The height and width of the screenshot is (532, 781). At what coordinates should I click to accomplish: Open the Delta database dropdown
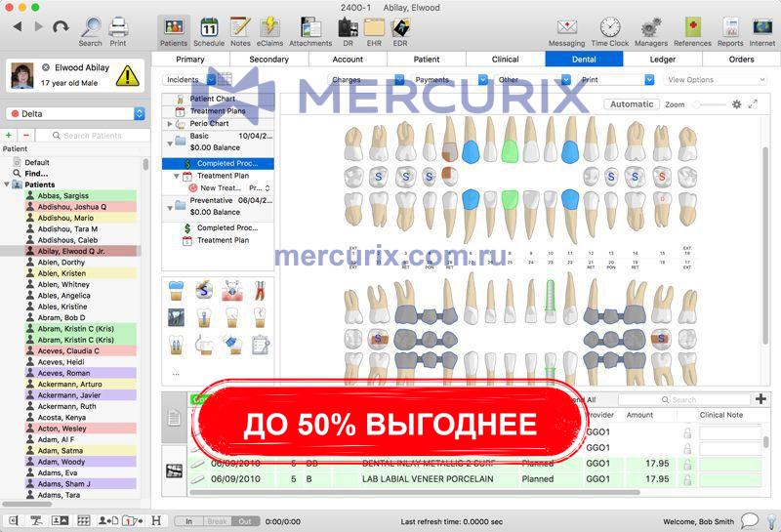76,113
